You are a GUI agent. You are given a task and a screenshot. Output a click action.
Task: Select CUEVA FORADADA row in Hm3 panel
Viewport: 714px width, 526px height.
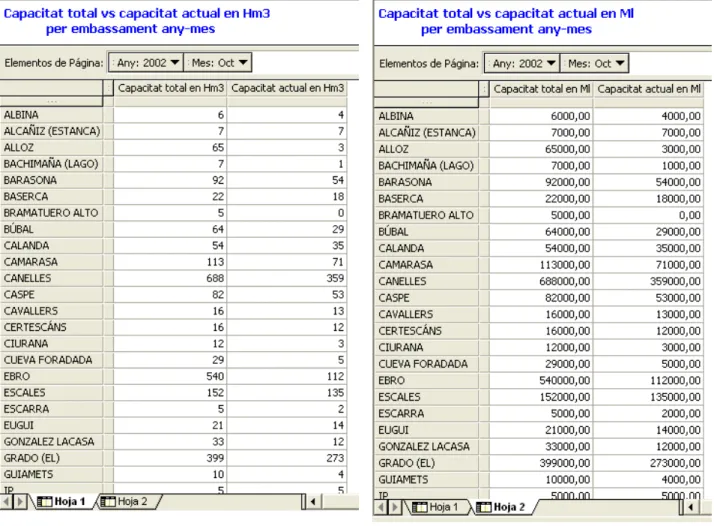pos(51,360)
